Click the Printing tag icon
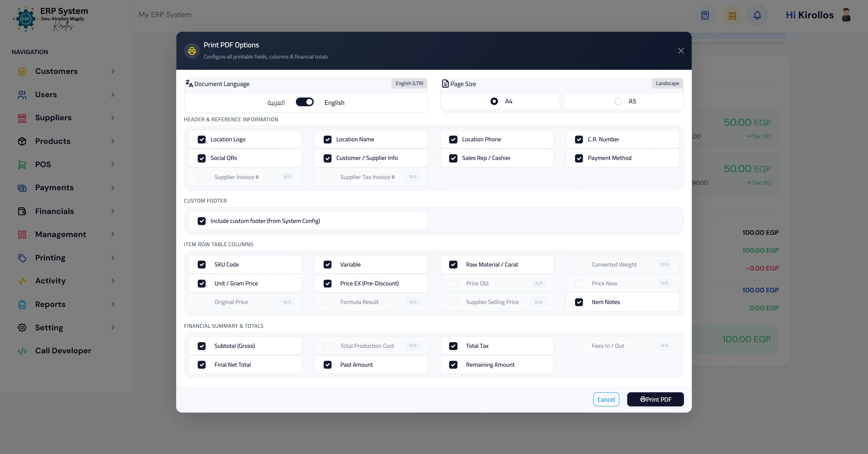The image size is (868, 454). 22,258
